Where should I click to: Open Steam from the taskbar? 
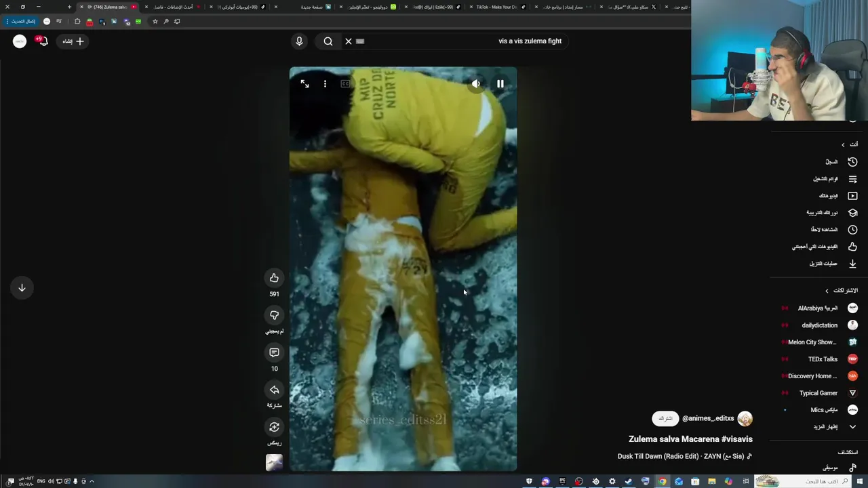click(x=629, y=481)
